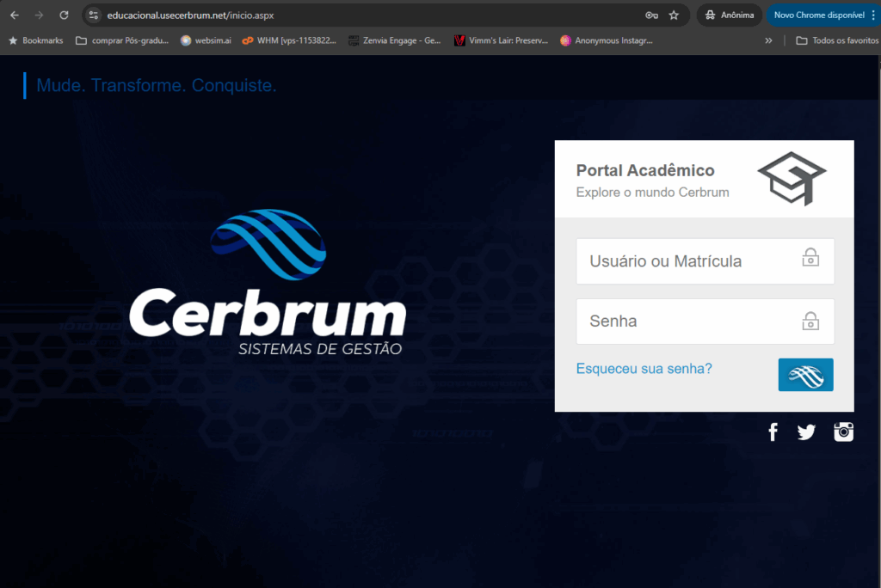The width and height of the screenshot is (881, 588).
Task: Open the Anônima incognito indicator
Action: point(730,15)
